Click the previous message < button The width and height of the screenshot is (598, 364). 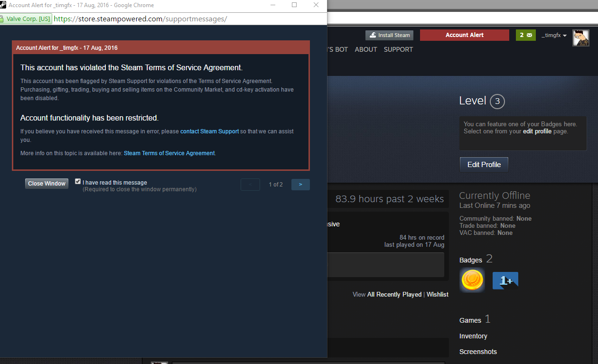pos(250,185)
